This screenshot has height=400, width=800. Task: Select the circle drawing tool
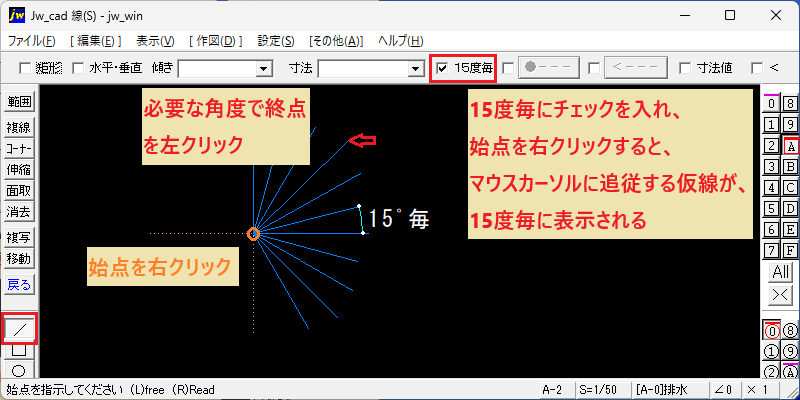(x=19, y=369)
